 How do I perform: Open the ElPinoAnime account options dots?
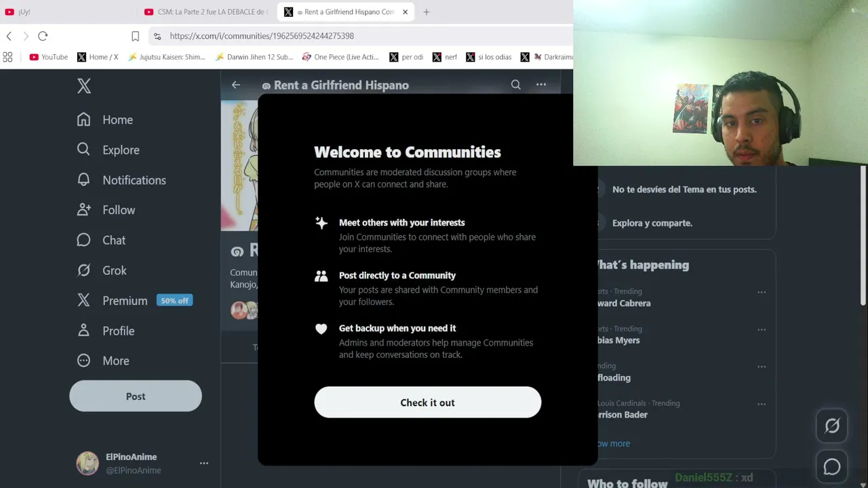[203, 463]
